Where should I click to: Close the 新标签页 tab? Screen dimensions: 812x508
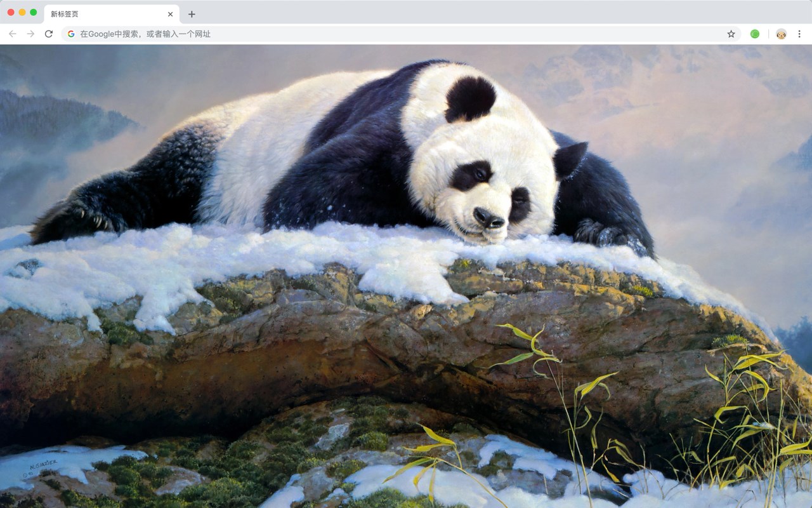click(x=170, y=14)
